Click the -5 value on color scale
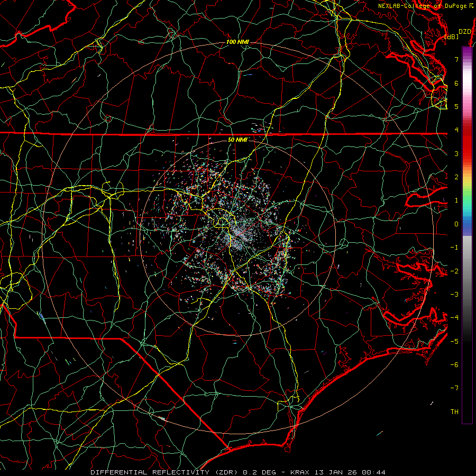This screenshot has height=476, width=476. [454, 341]
